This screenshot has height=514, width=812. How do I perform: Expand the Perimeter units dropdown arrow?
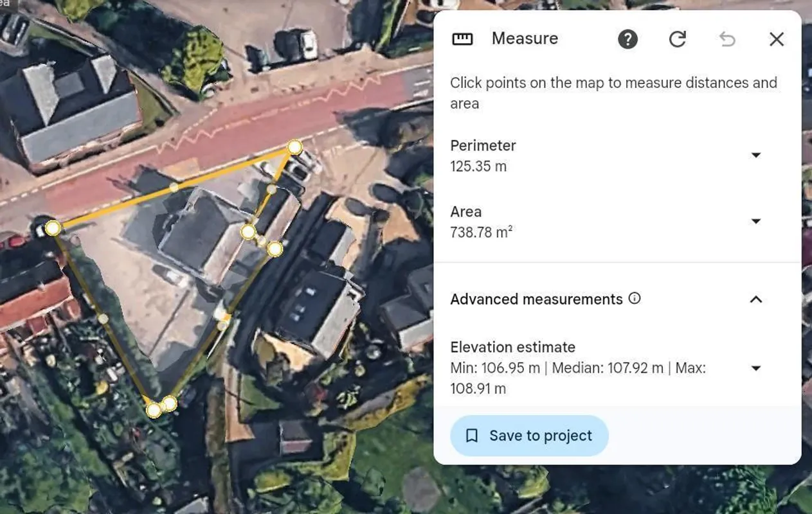click(x=756, y=155)
